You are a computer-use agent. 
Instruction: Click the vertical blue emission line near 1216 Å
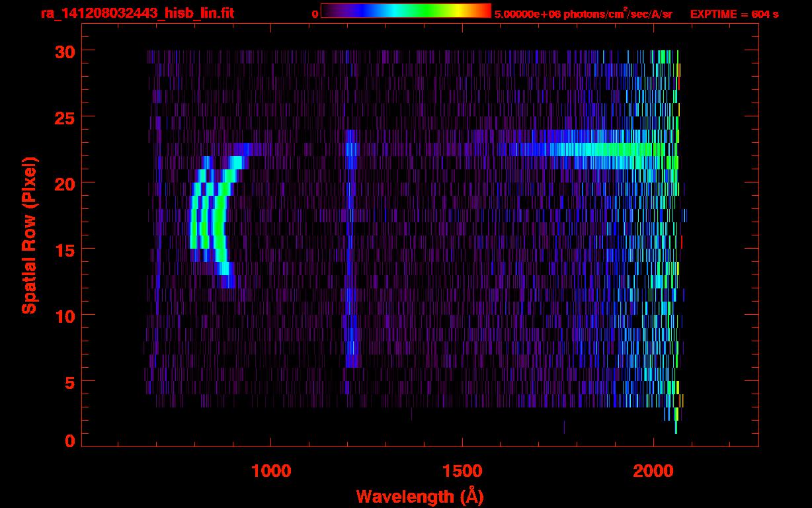(352, 248)
